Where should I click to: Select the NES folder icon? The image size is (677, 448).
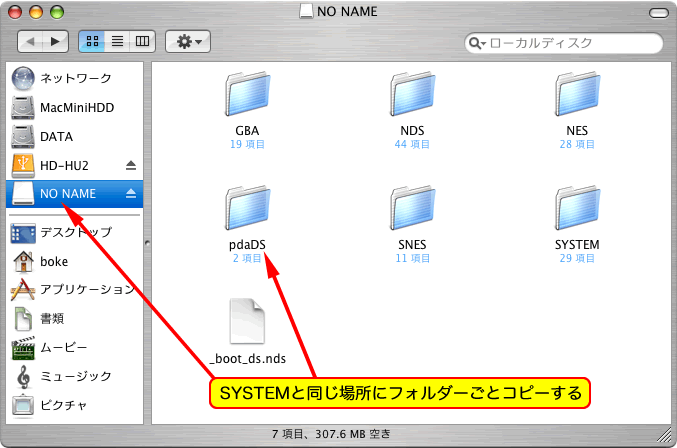(x=577, y=94)
